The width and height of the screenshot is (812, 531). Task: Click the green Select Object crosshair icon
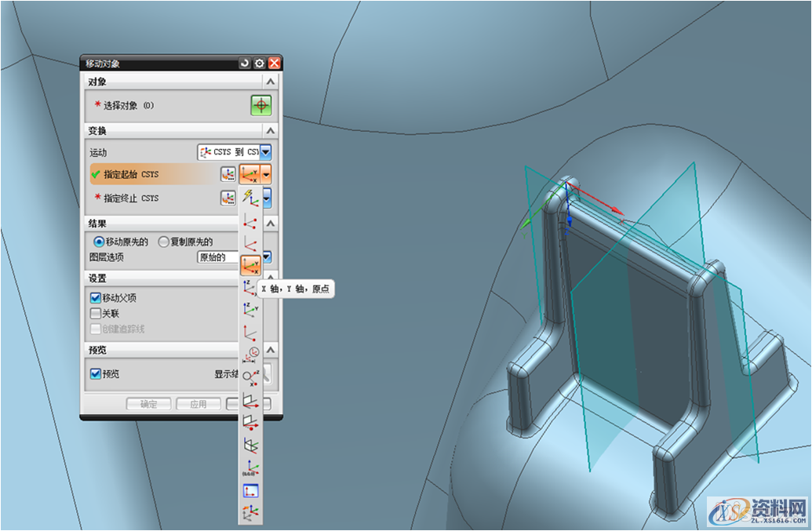coord(260,104)
